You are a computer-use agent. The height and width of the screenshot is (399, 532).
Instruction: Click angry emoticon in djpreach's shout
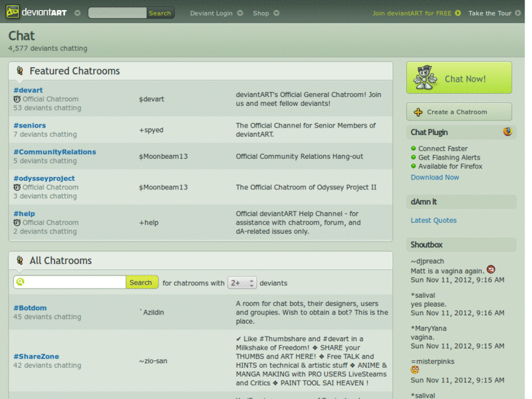[x=491, y=270]
